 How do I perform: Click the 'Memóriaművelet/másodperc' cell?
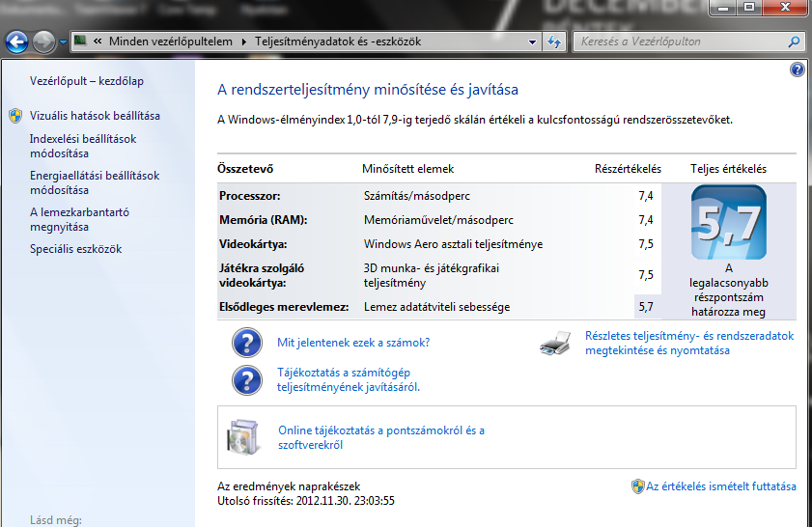[x=438, y=219]
